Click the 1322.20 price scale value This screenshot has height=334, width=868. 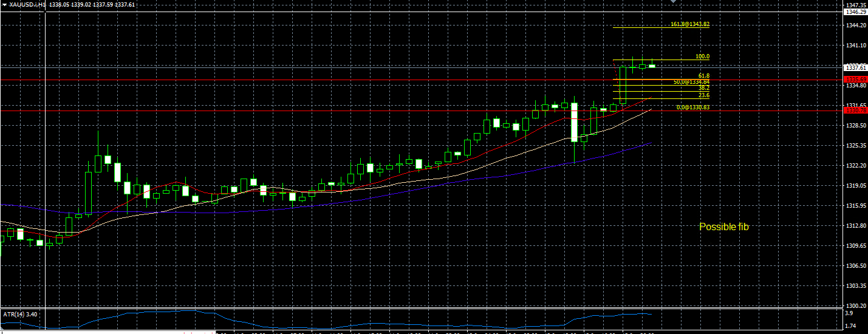pos(855,165)
